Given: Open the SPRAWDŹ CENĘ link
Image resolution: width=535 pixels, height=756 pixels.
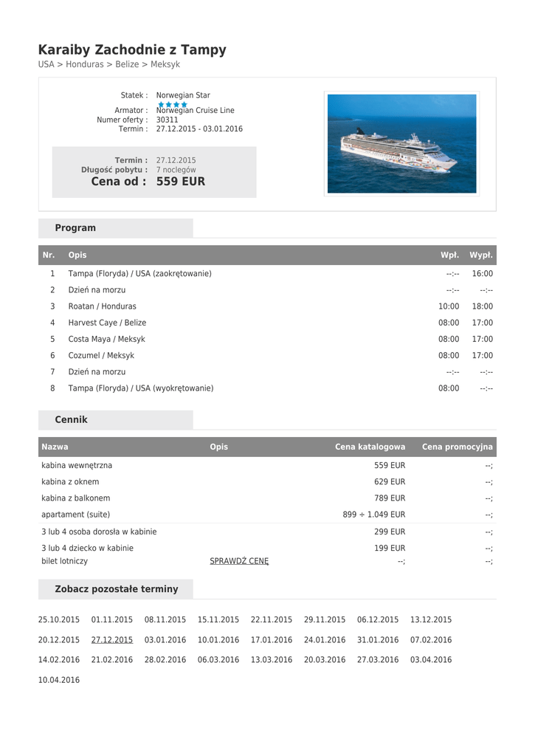Looking at the screenshot, I should click(x=239, y=561).
